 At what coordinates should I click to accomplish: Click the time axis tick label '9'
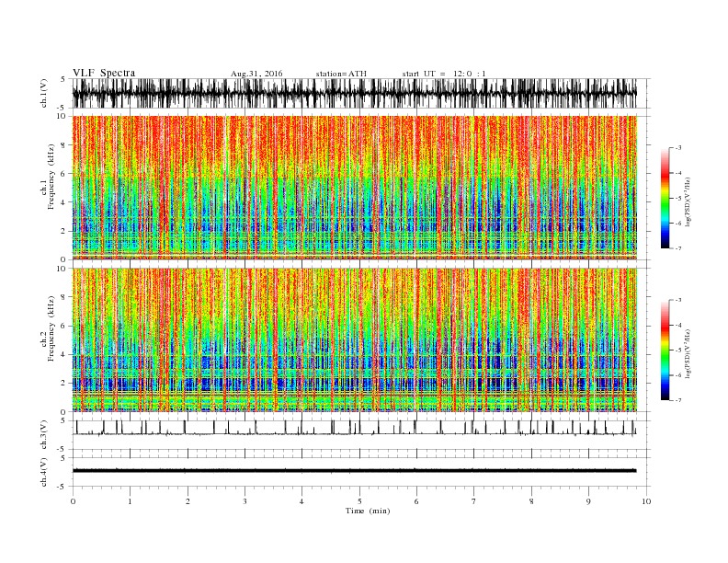(x=588, y=501)
